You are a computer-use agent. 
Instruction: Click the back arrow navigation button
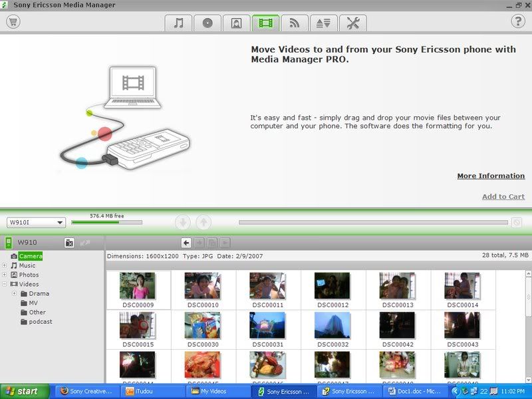coord(187,243)
